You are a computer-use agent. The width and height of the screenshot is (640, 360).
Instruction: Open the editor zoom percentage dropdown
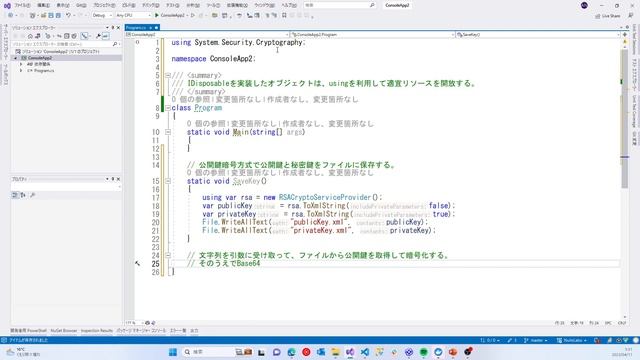pos(134,322)
